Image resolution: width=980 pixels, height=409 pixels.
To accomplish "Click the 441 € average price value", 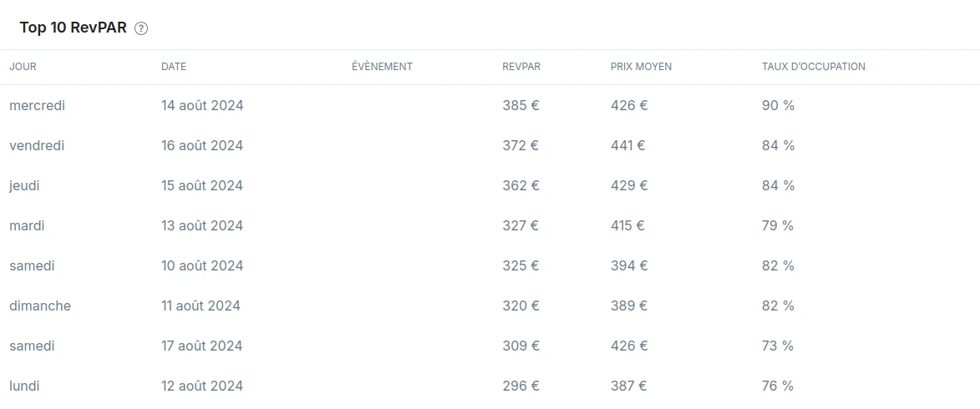I will [627, 146].
